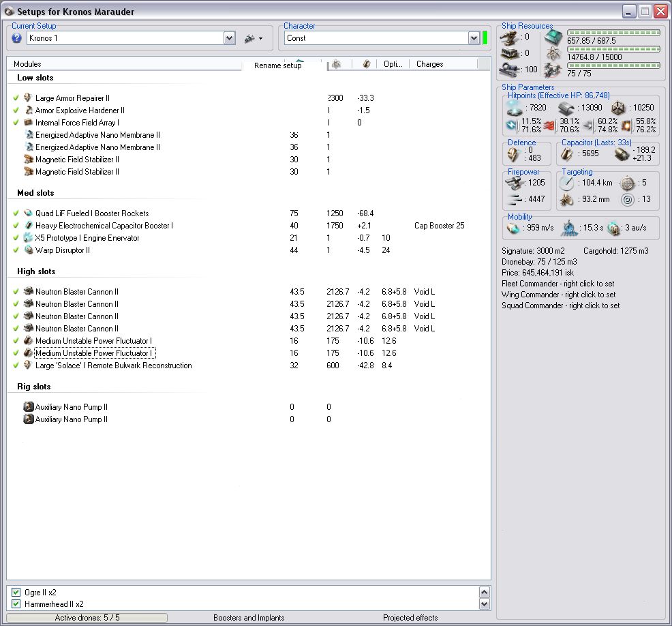Click the blue help icon beside Current Setup

17,39
